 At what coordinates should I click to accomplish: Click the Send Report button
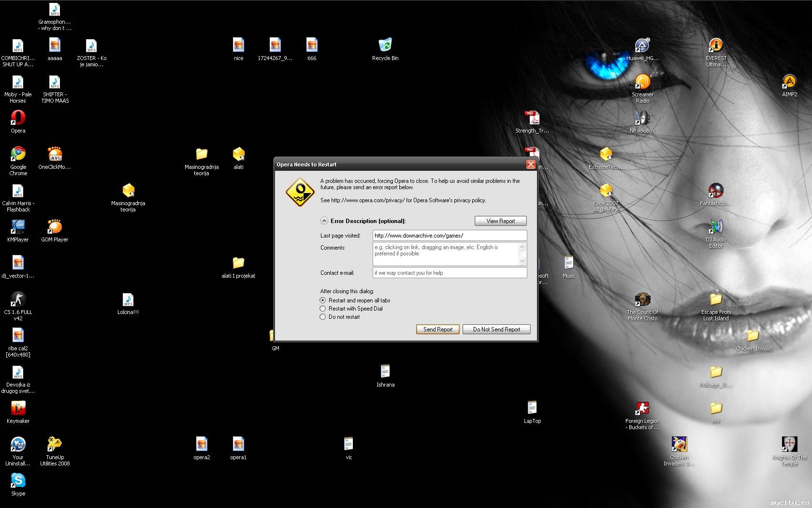[438, 329]
